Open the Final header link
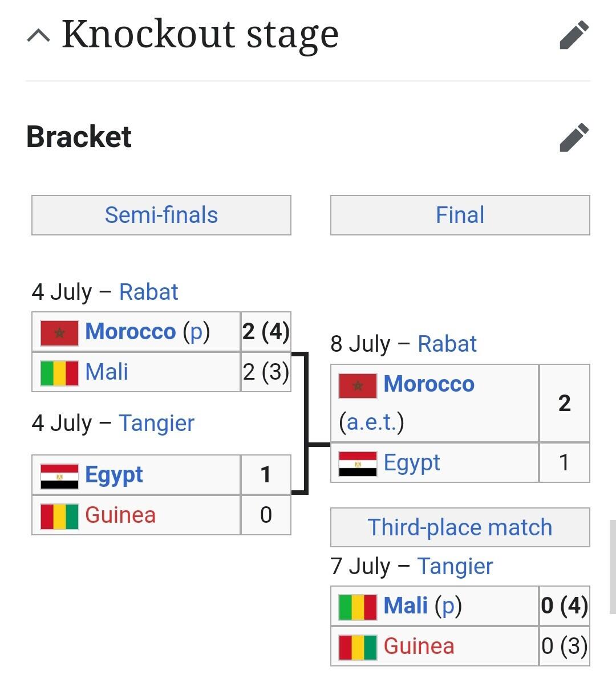The image size is (616, 679). tap(460, 216)
